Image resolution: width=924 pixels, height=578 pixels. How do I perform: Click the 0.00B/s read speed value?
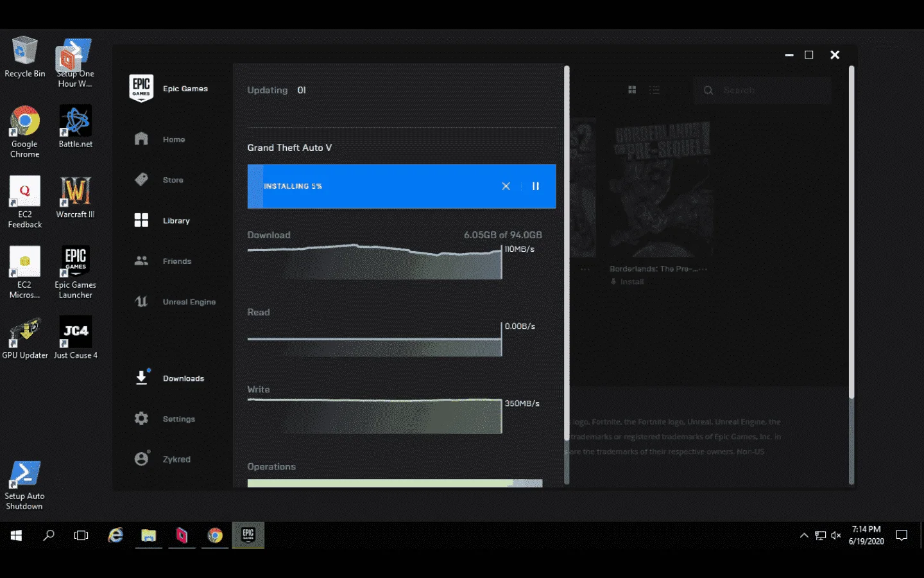[x=520, y=326]
